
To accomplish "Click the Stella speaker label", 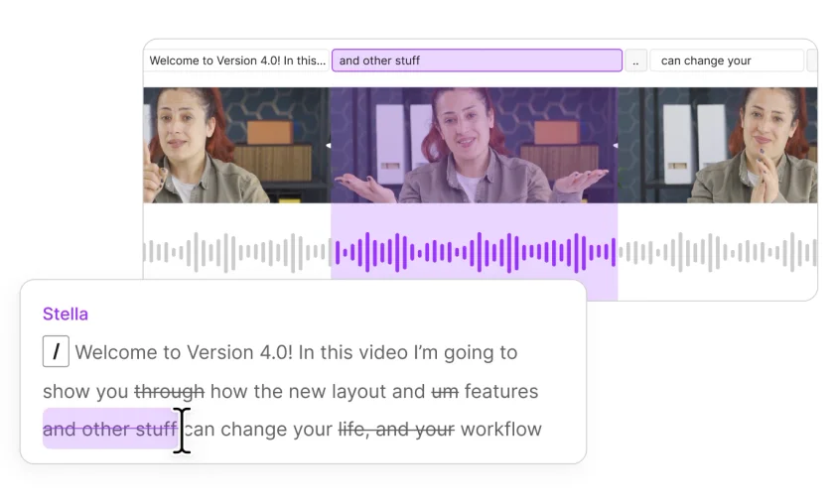I will (x=66, y=314).
